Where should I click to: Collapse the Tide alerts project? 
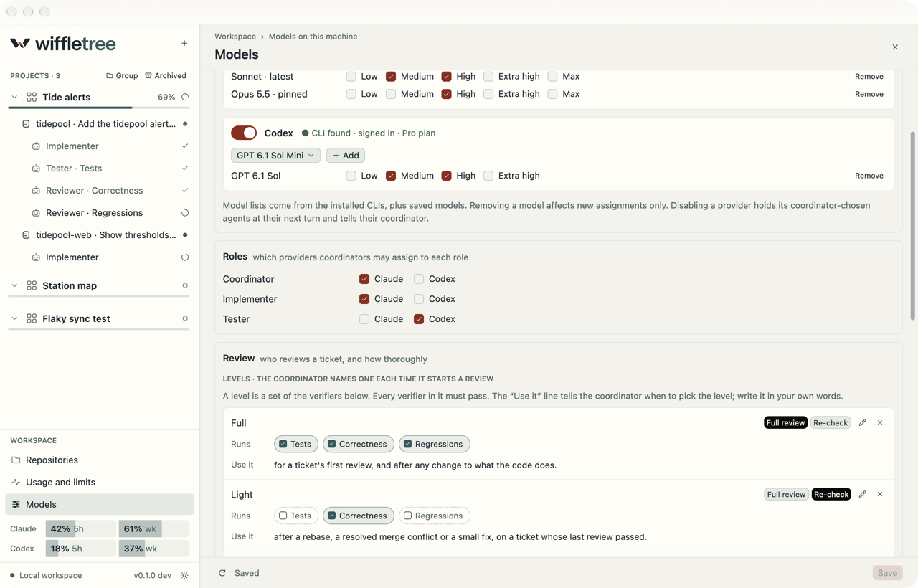[x=14, y=97]
